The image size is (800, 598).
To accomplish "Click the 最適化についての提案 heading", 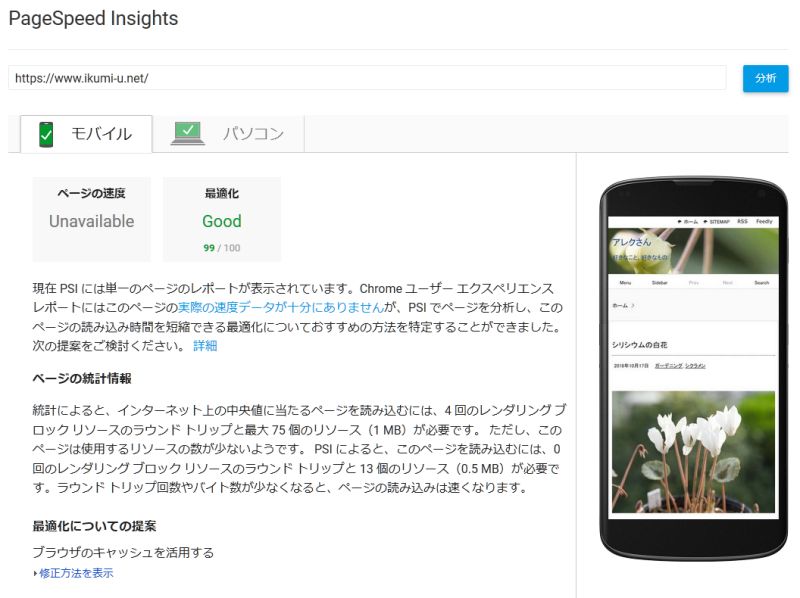I will coord(94,526).
